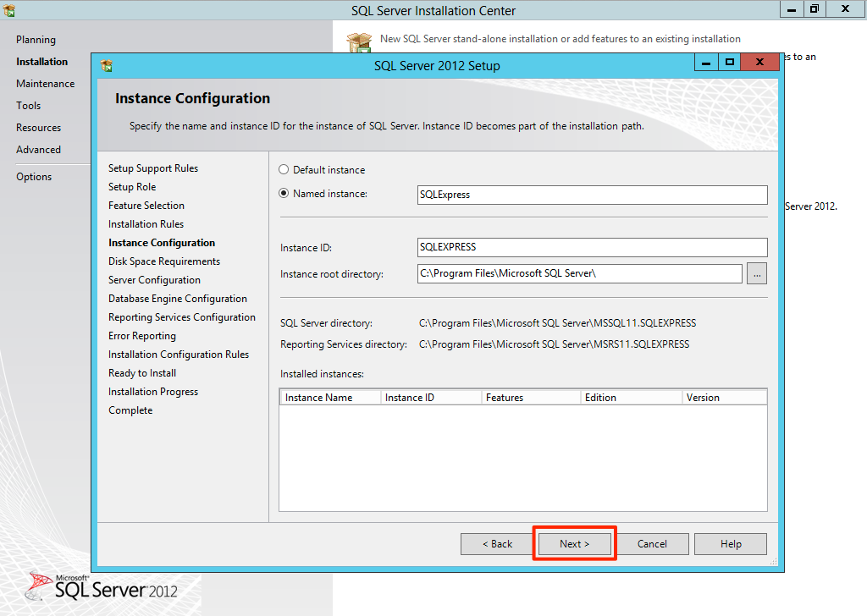Click the Help button
The image size is (867, 616).
point(731,544)
